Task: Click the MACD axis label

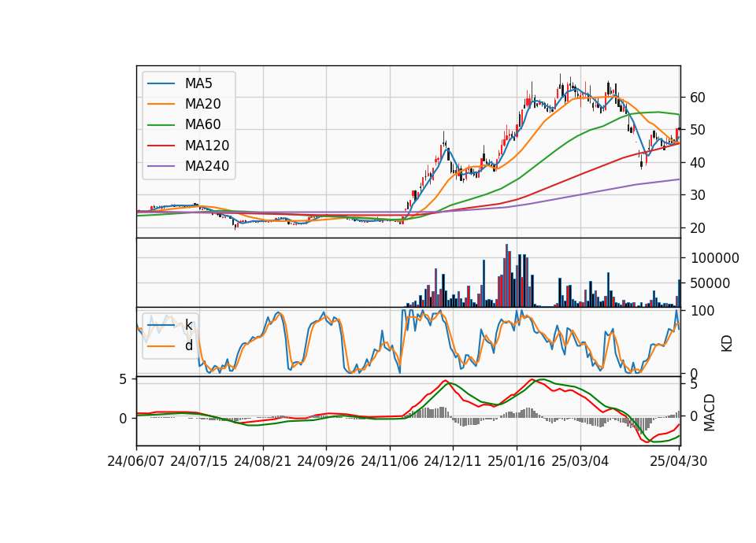Action: [710, 413]
